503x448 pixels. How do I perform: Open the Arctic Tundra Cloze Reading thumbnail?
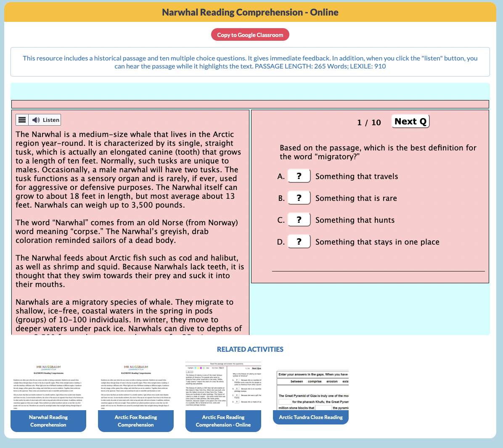pyautogui.click(x=311, y=390)
